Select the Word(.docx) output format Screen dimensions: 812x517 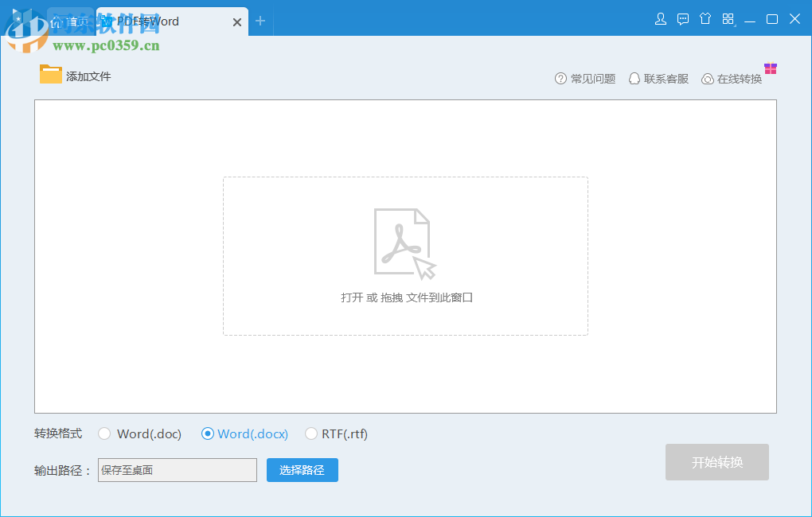208,433
